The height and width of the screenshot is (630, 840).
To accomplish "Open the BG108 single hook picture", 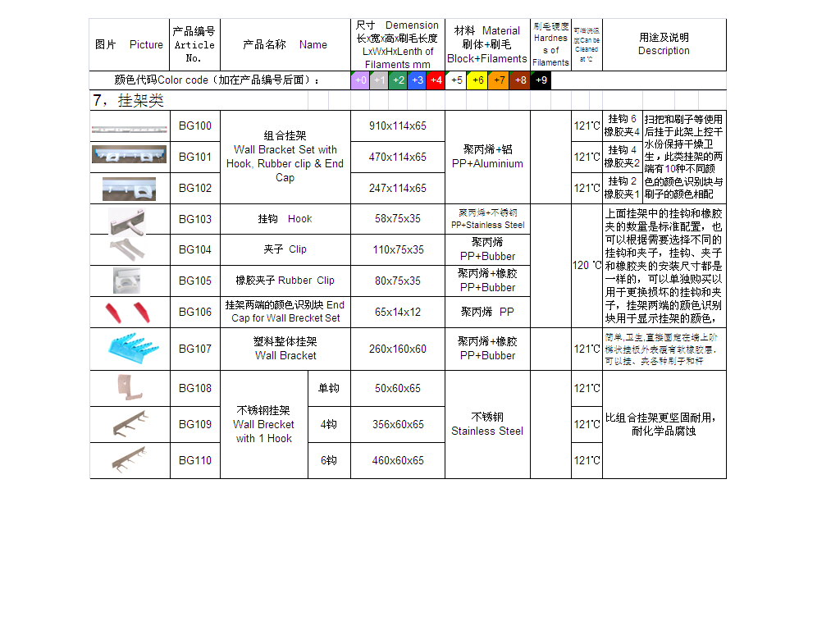I will tap(130, 387).
